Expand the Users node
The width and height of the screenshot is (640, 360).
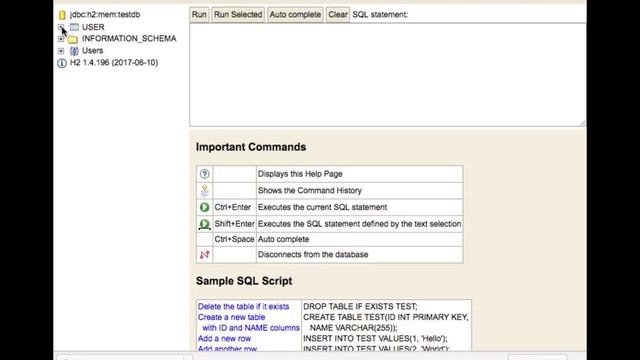pyautogui.click(x=61, y=51)
